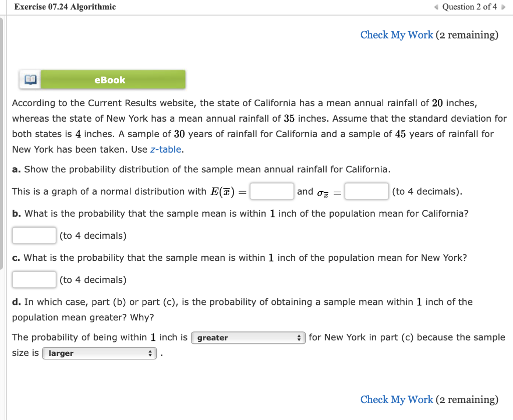Click the left-pointing navigation triangle
Viewport: 513px width, 420px height.
point(435,7)
